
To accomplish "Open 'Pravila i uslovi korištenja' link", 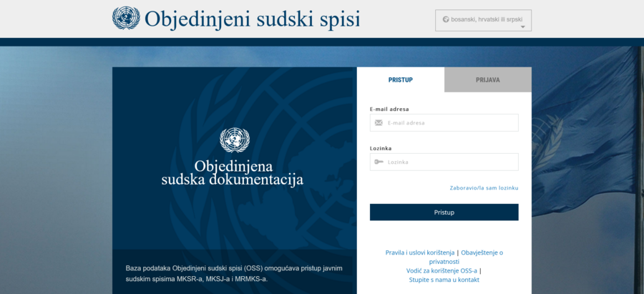I will point(420,253).
